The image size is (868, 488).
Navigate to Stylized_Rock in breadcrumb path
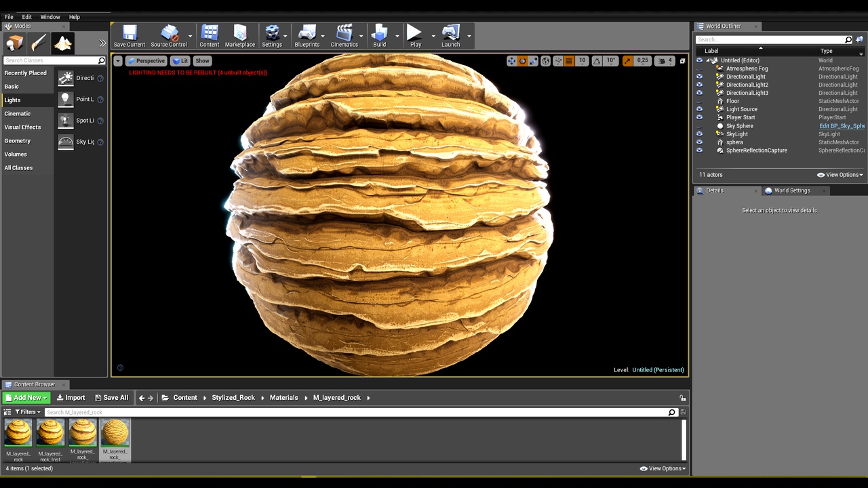(x=233, y=398)
